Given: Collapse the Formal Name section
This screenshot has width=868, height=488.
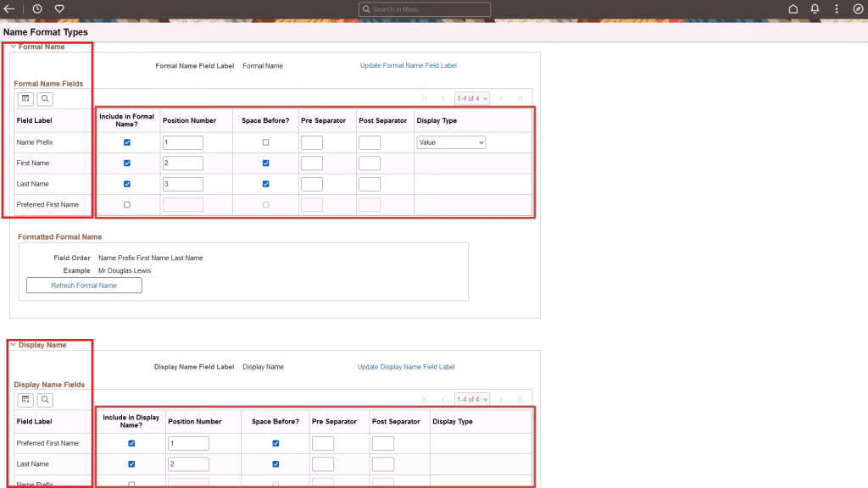Looking at the screenshot, I should click(13, 47).
